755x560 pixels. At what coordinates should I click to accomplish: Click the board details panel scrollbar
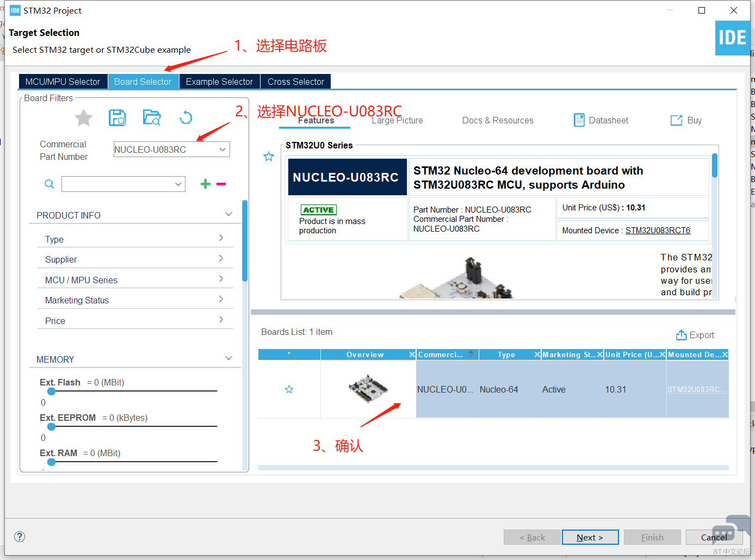click(715, 165)
